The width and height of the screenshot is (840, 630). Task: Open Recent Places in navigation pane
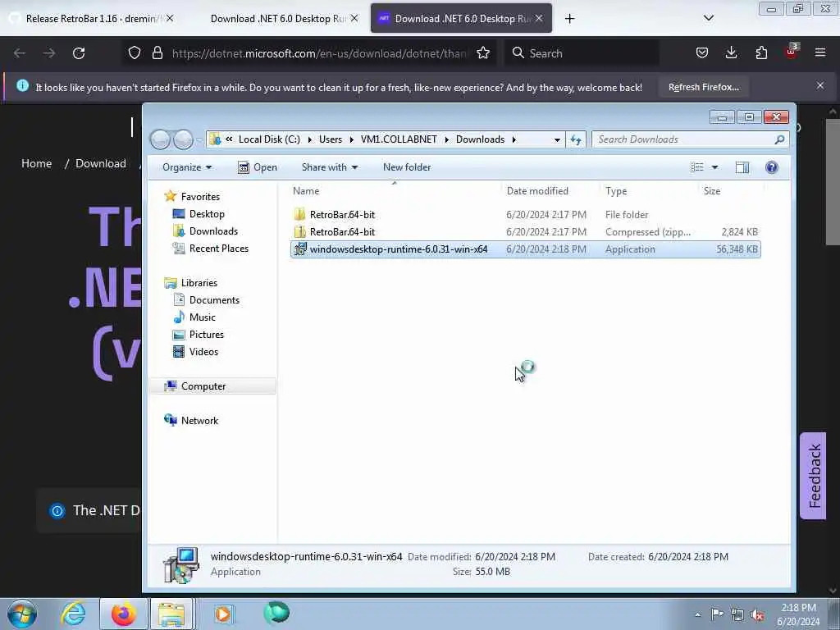218,248
